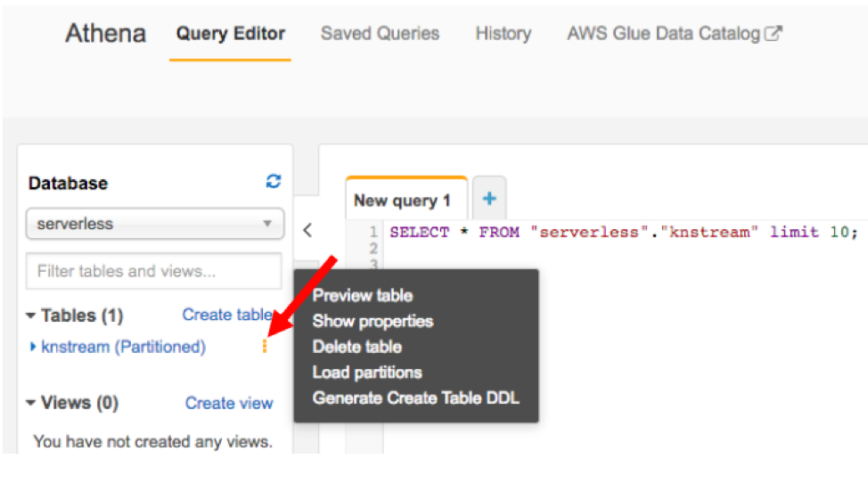
Task: Collapse the Views section
Action: (x=32, y=403)
